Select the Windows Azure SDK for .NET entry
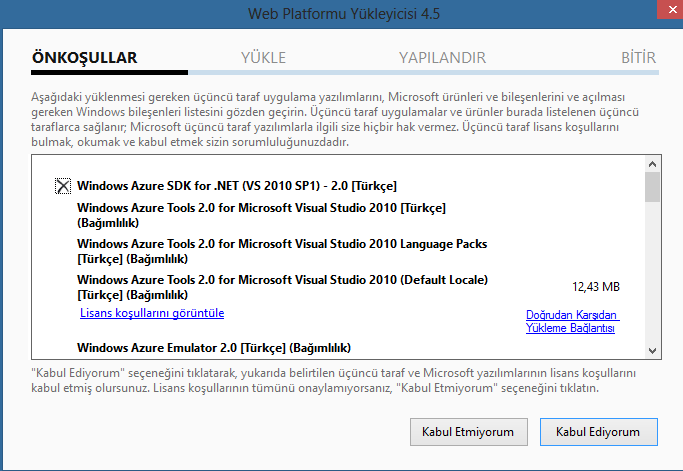 [x=237, y=186]
